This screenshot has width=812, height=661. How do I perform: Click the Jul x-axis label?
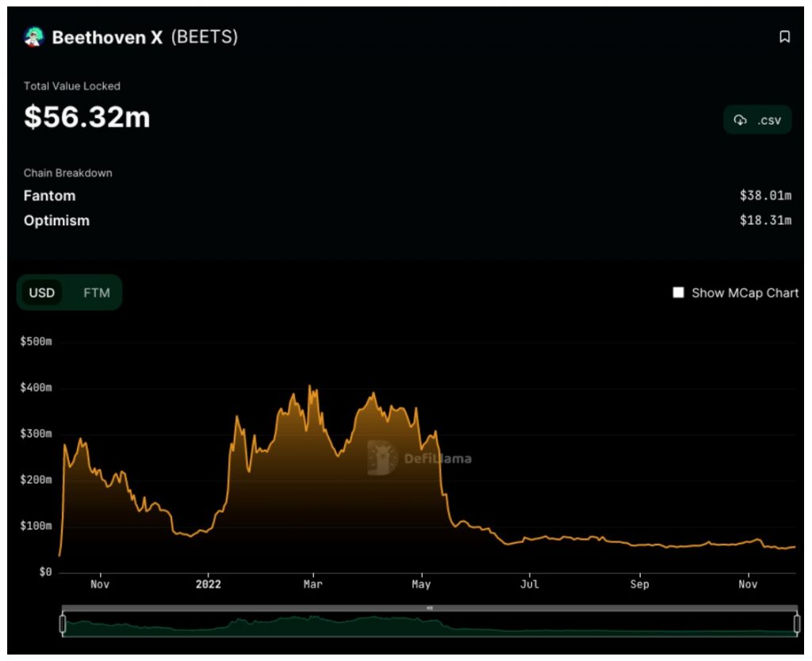coord(530,584)
